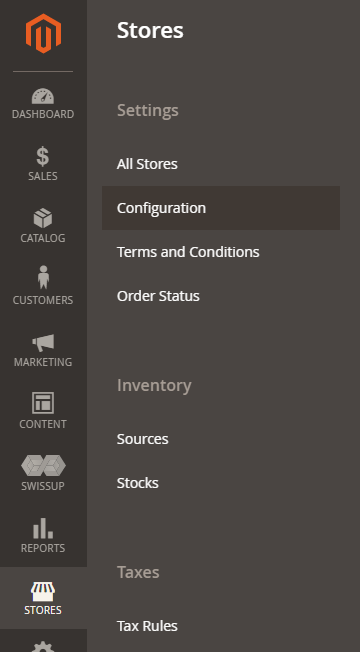Open the Configuration menu item

point(221,208)
